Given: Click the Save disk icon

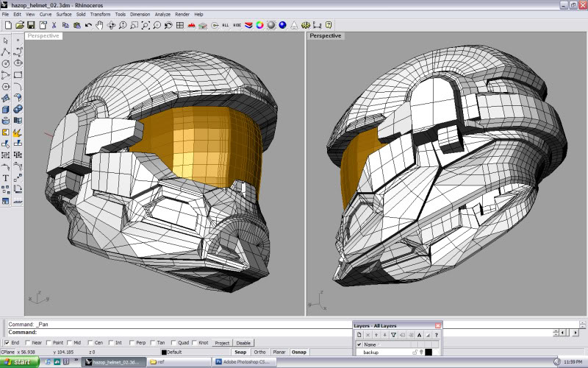Looking at the screenshot, I should click(x=31, y=25).
